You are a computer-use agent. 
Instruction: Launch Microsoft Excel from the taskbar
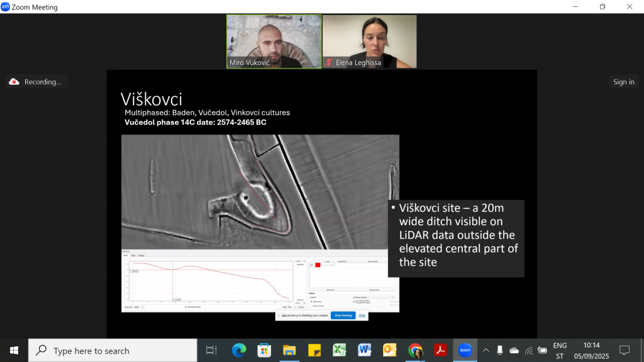(340, 350)
